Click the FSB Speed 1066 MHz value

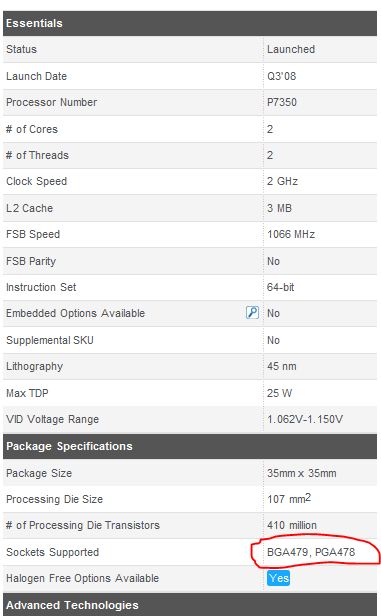[291, 234]
